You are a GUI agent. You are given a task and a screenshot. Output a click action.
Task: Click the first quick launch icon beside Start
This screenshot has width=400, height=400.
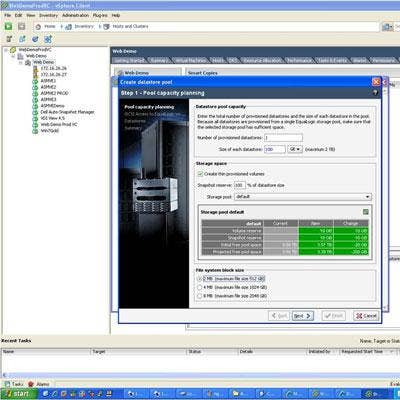[46, 394]
